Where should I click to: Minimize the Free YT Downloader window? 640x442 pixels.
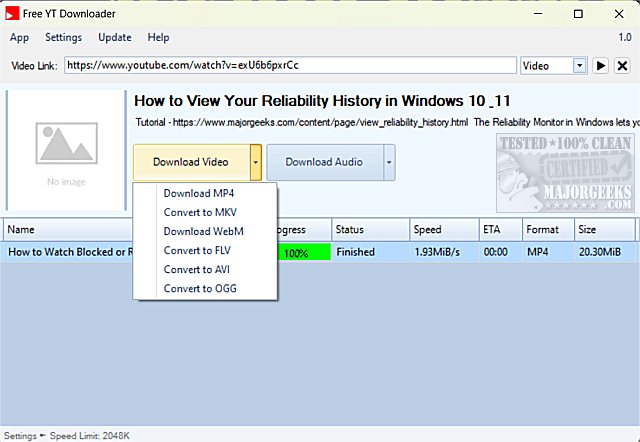click(x=538, y=14)
